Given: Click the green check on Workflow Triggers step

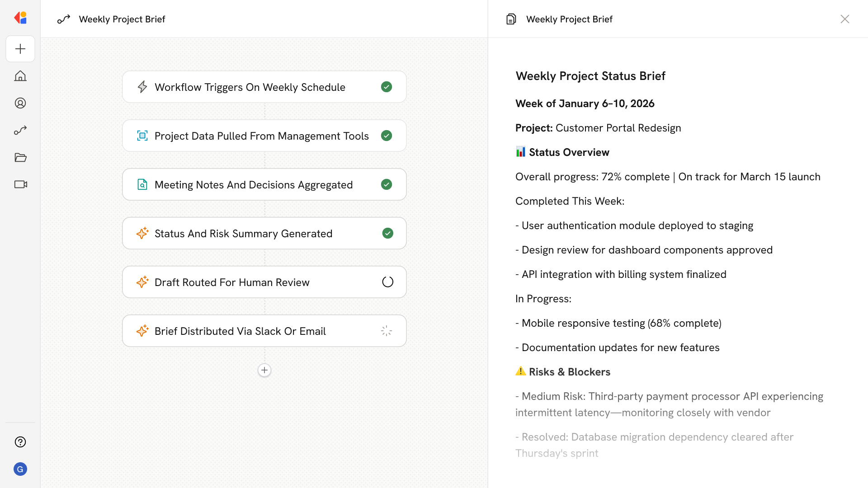Looking at the screenshot, I should [387, 87].
